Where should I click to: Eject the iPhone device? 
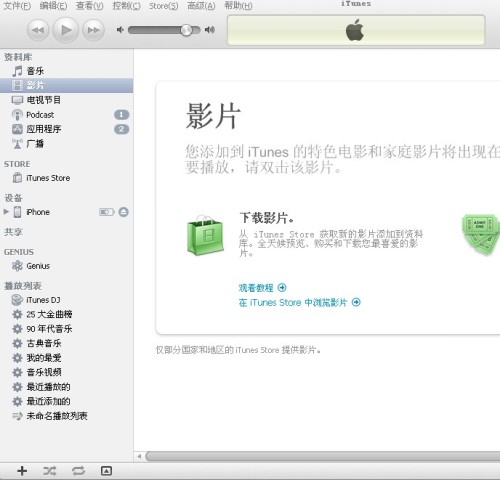pos(123,212)
